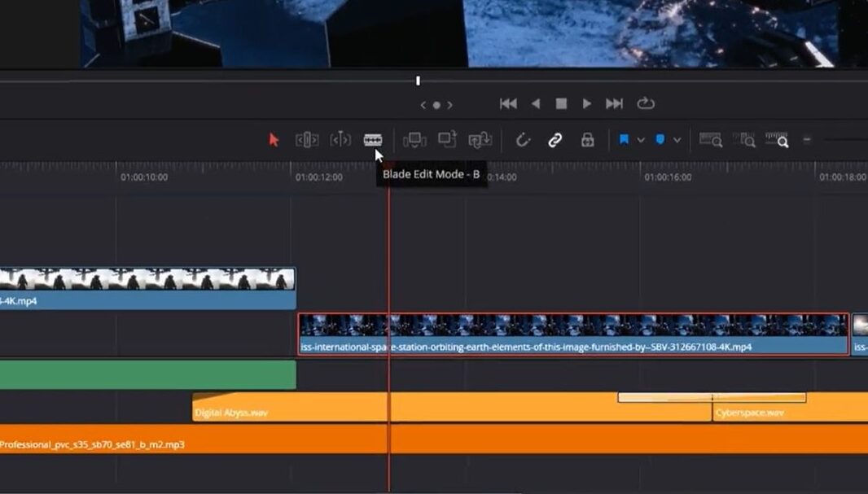Click the match frame dot between chevrons
Screen dimensions: 868x494
click(436, 105)
